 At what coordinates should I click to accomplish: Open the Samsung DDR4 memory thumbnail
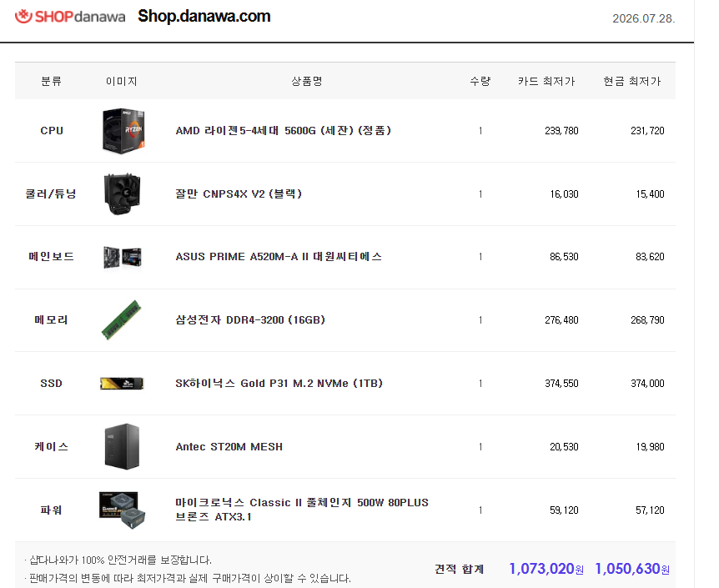[x=122, y=320]
